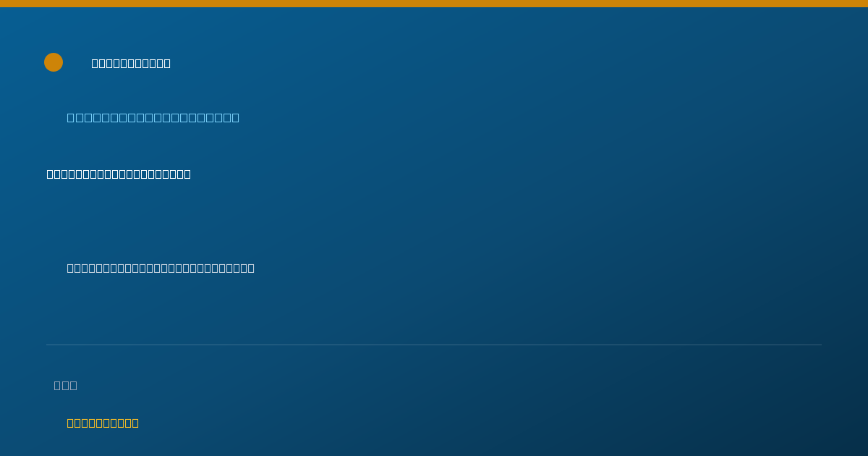Viewport: 868px width, 456px height.
Task: Click the thin horizontal divider line
Action: (434, 345)
